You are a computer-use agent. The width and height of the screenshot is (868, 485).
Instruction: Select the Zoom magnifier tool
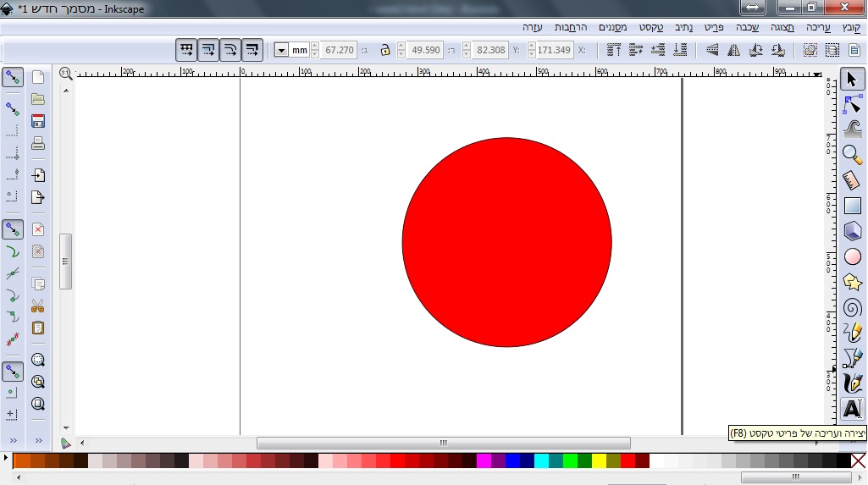click(852, 155)
